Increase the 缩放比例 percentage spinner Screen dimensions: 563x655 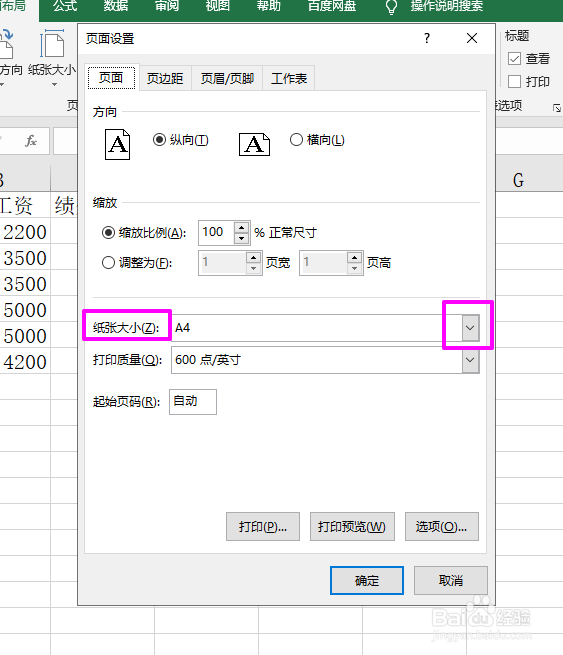pos(241,228)
